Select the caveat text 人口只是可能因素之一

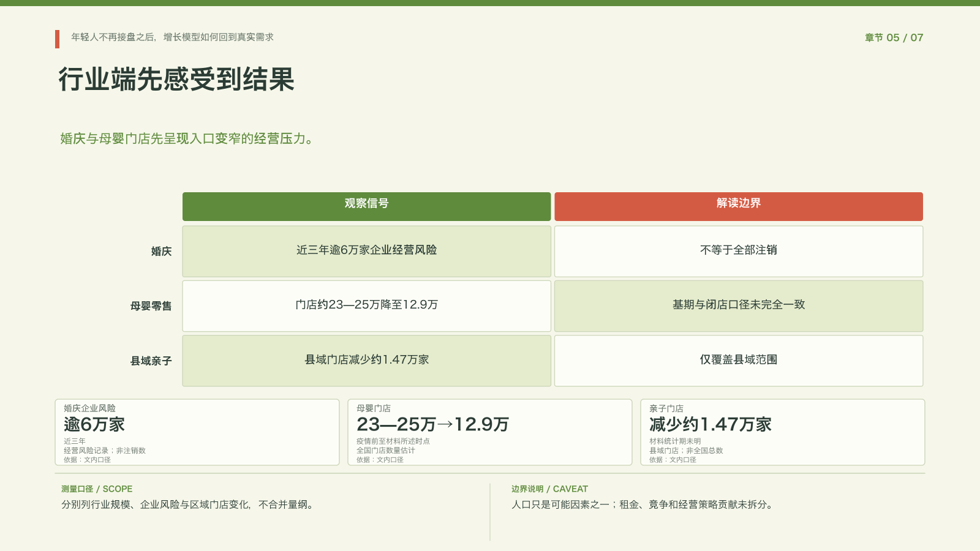[560, 505]
